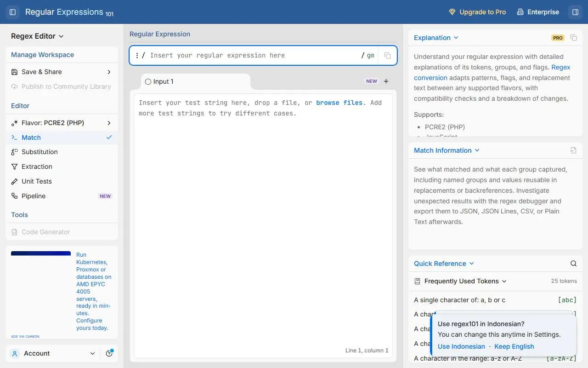Expand the Match Information dropdown

point(447,150)
